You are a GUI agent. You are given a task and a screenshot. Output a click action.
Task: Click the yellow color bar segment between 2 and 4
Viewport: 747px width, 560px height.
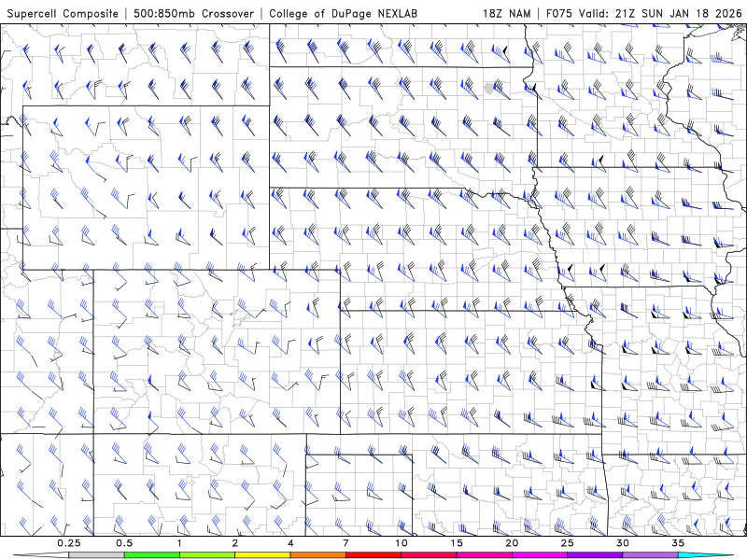(x=262, y=555)
